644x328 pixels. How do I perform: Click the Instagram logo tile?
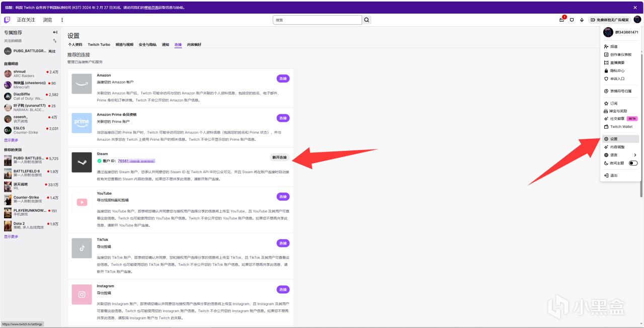coord(82,294)
